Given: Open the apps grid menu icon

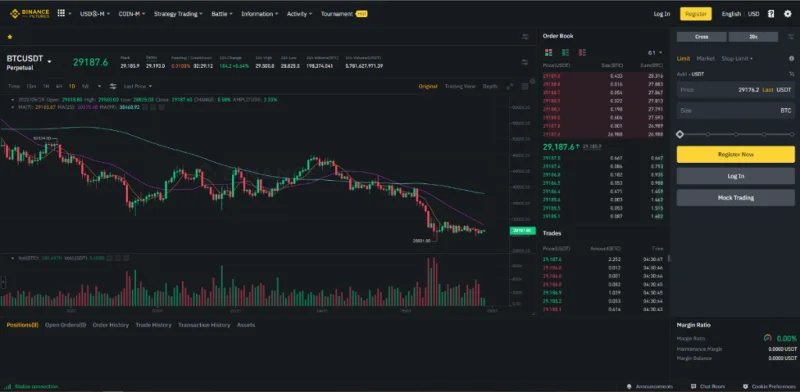Looking at the screenshot, I should click(x=61, y=13).
